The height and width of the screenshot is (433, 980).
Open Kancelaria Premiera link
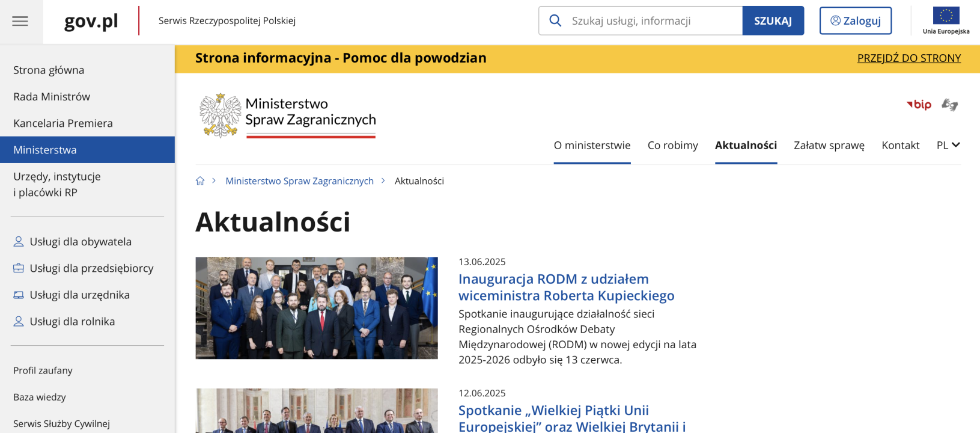click(63, 123)
